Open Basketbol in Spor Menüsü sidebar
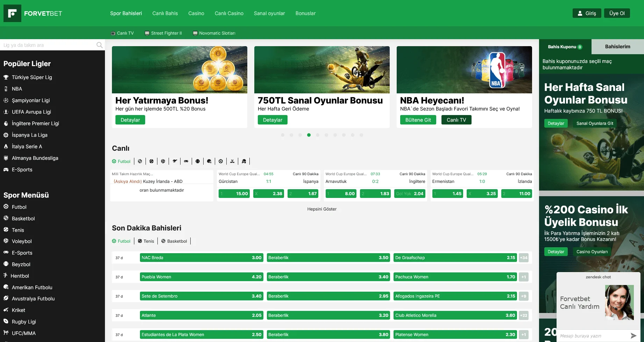Screen dimensions: 644x342 (23, 219)
